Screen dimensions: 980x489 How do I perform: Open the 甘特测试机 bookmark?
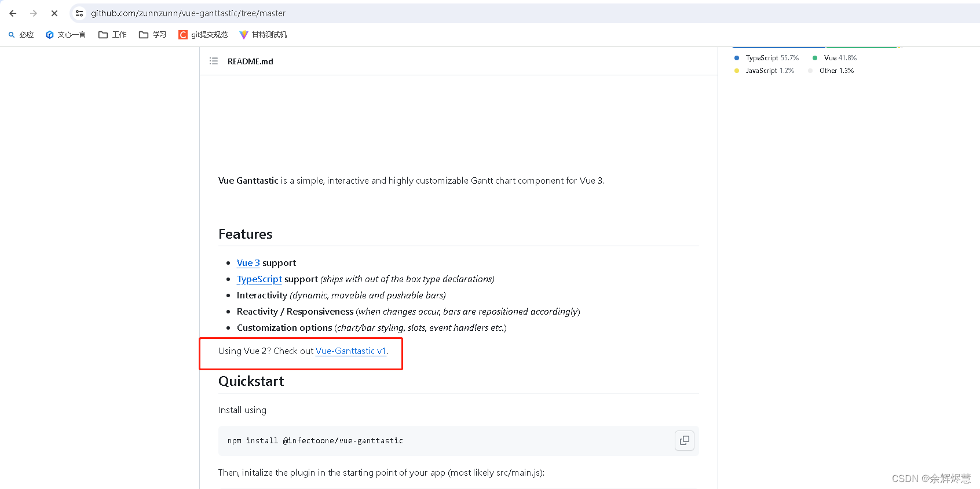click(263, 35)
